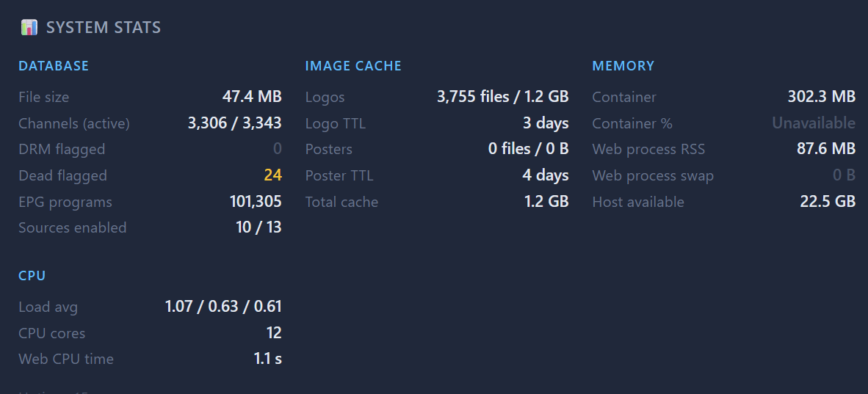Click the SYSTEM STATS title text
Viewport: 868px width, 394px height.
103,28
